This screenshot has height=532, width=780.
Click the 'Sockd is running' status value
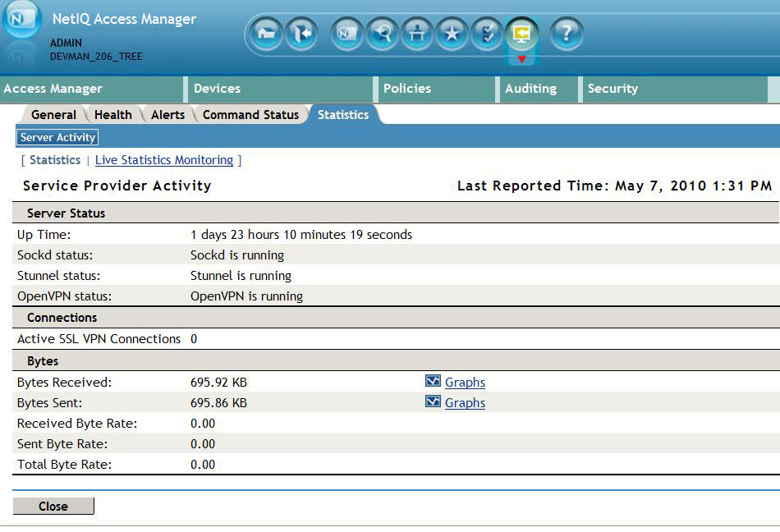(237, 255)
